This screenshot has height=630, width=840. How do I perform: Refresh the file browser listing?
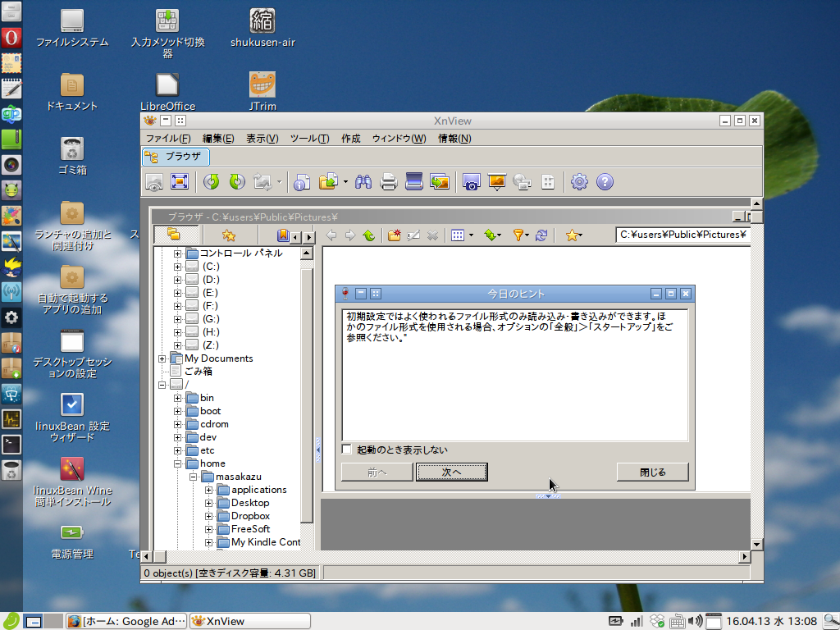pyautogui.click(x=542, y=235)
